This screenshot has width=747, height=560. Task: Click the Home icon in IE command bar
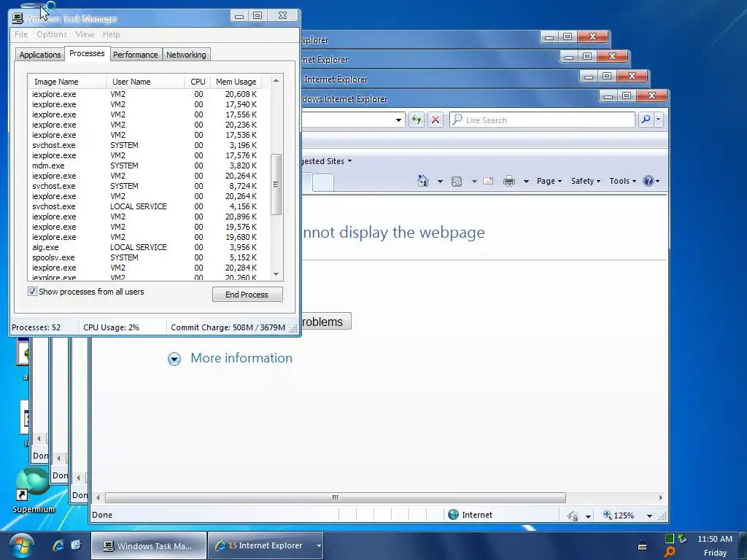click(x=423, y=181)
